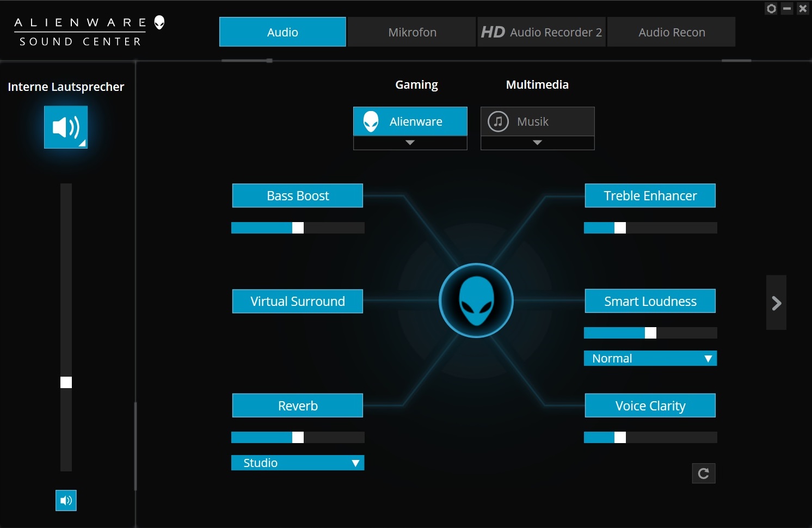812x528 pixels.
Task: Open the Studio reverb type dropdown
Action: tap(298, 463)
